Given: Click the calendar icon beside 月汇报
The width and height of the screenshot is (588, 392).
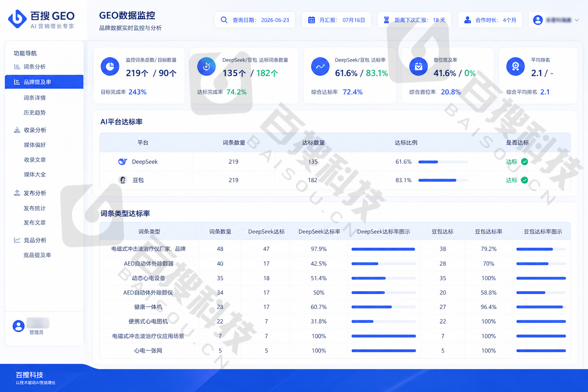Looking at the screenshot, I should (x=312, y=20).
